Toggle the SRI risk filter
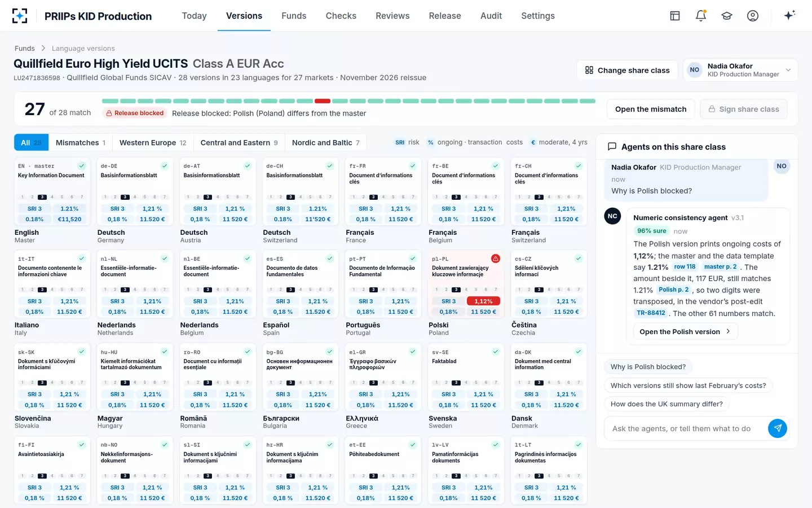Viewport: 812px width, 508px height. 407,143
